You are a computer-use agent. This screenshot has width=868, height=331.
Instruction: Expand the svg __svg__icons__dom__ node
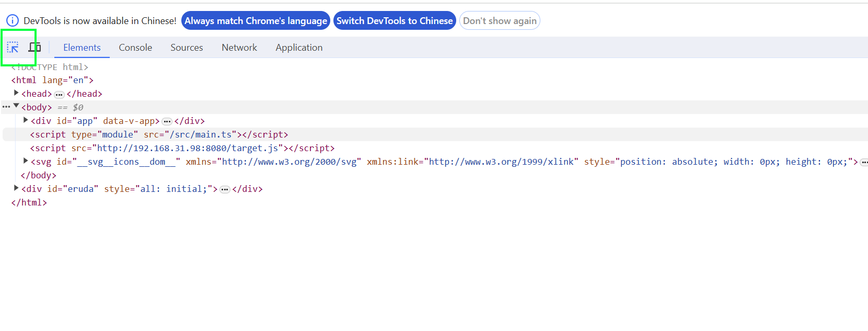(x=26, y=161)
